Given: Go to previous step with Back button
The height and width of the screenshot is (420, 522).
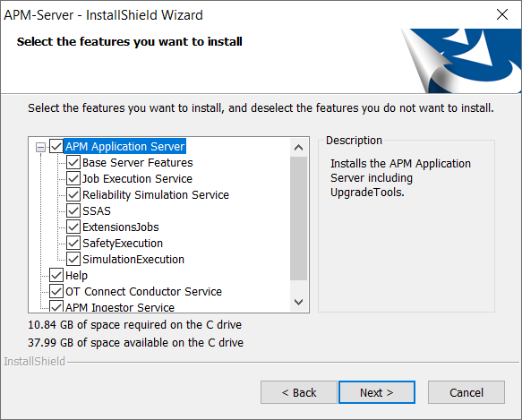Looking at the screenshot, I should pyautogui.click(x=299, y=392).
